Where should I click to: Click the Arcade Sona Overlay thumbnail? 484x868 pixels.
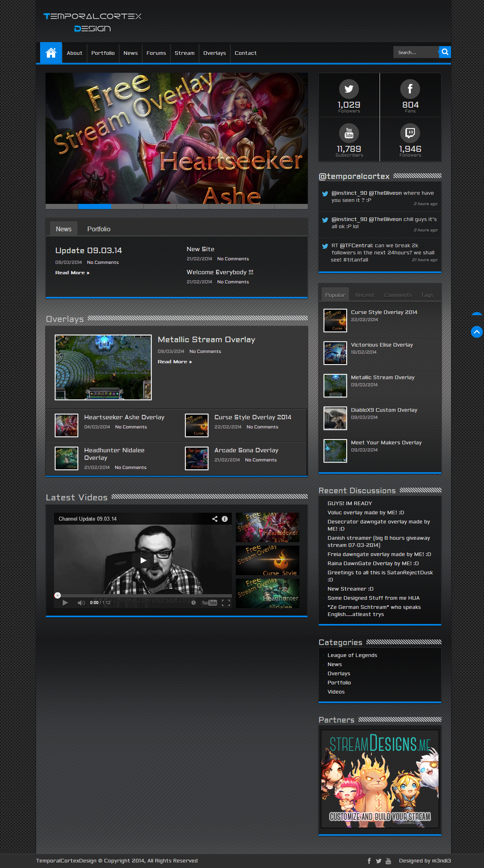197,458
